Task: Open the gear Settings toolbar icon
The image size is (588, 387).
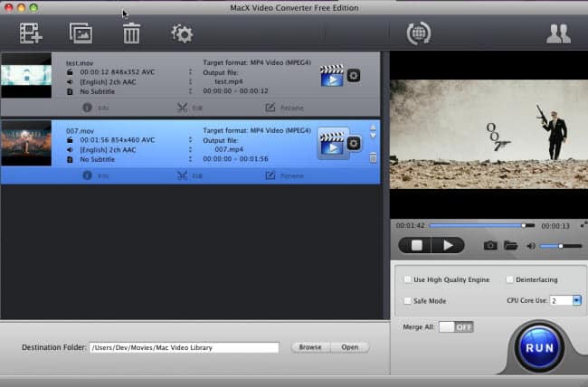Action: tap(182, 33)
